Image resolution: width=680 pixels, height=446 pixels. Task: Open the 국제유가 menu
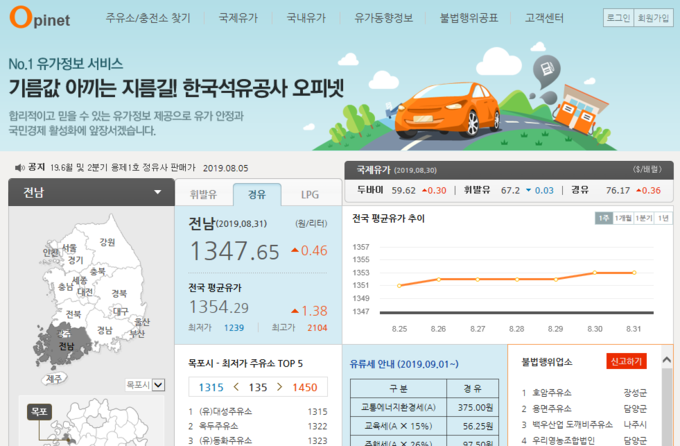click(x=238, y=18)
